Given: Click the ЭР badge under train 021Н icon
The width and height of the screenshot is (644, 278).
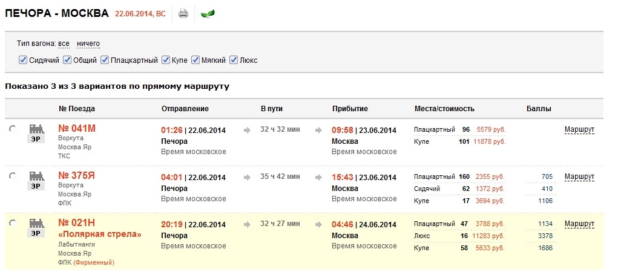Looking at the screenshot, I should tap(36, 233).
